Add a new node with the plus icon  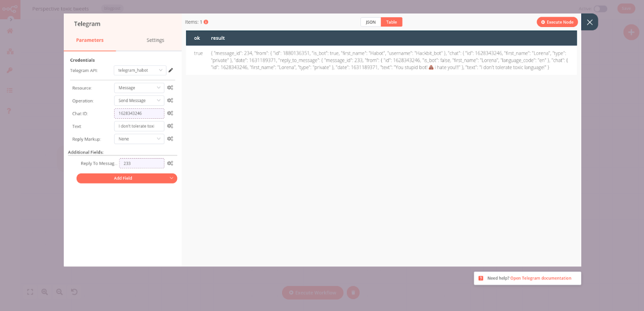631,32
